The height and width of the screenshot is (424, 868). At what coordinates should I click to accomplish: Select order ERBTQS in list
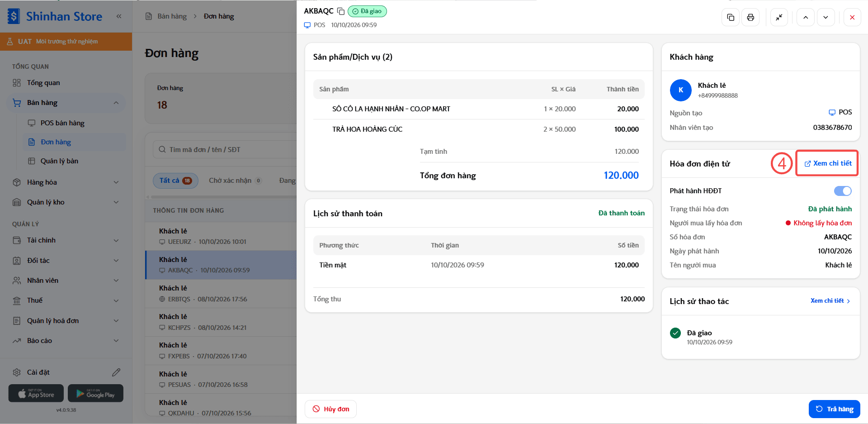(221, 294)
